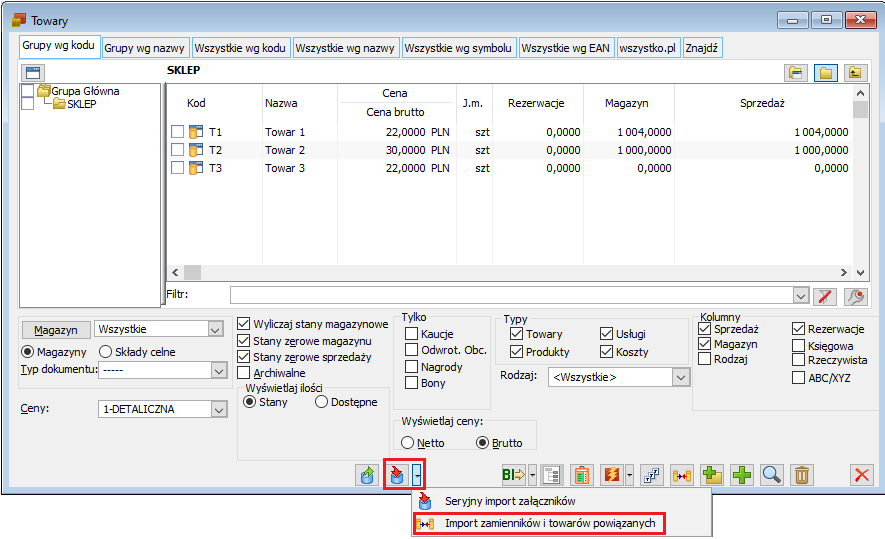Switch to 'Grupy wg nazwy' tab
The height and width of the screenshot is (539, 885).
tap(144, 48)
